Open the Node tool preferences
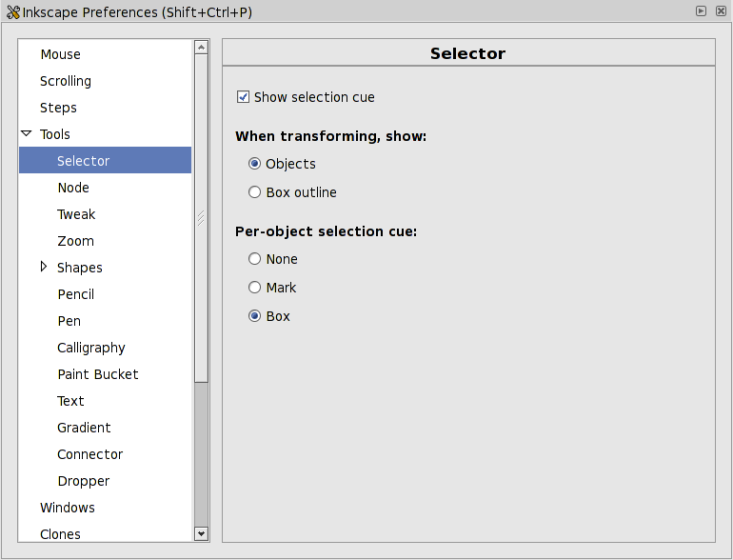 73,188
